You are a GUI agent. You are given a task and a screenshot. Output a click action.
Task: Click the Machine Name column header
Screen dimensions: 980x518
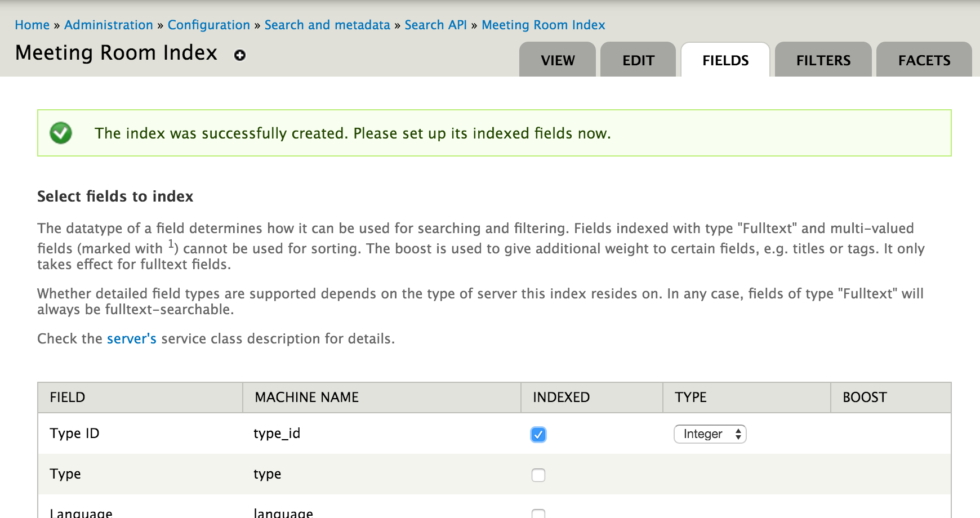pos(307,398)
